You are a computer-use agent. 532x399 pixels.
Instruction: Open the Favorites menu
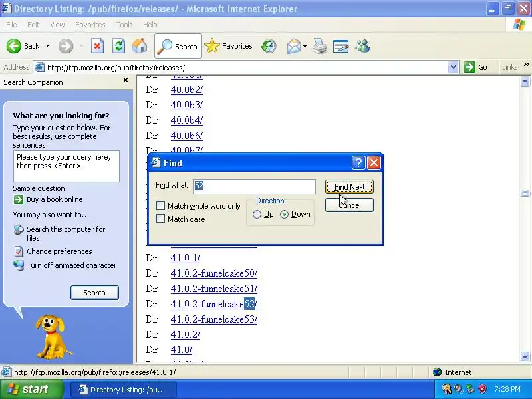90,25
